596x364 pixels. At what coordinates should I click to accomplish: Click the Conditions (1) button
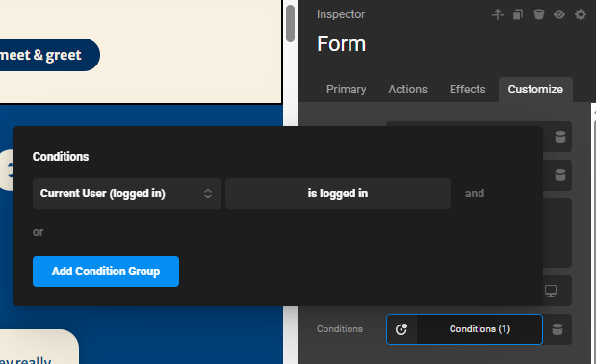coord(479,329)
